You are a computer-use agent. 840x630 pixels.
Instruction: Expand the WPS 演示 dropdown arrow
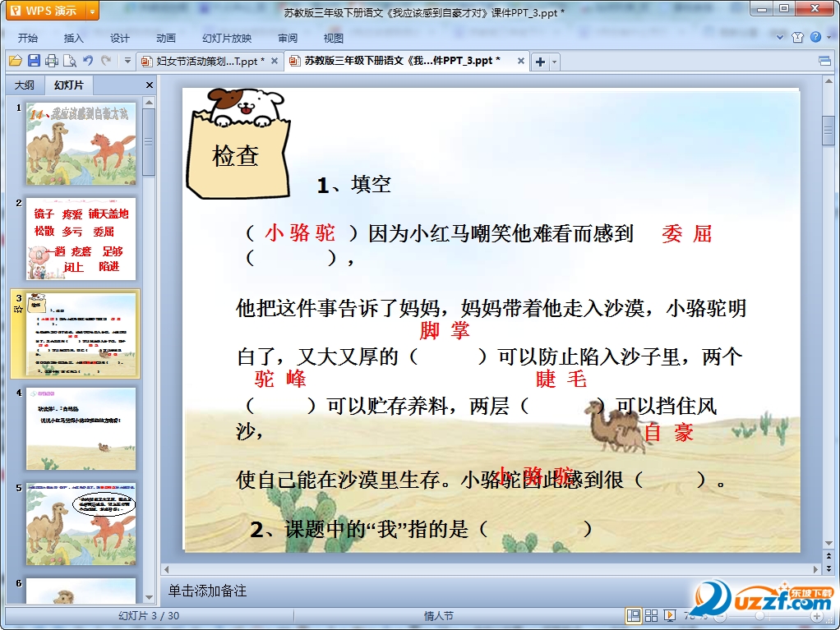pyautogui.click(x=93, y=11)
